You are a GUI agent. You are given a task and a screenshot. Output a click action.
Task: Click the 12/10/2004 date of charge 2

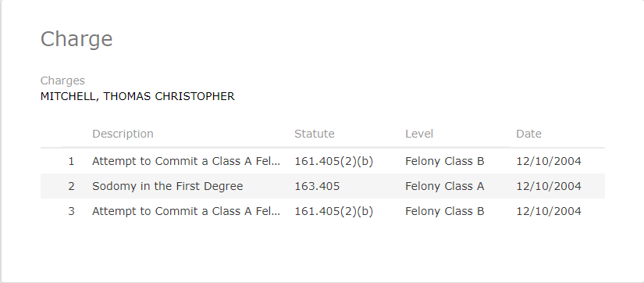tap(549, 186)
